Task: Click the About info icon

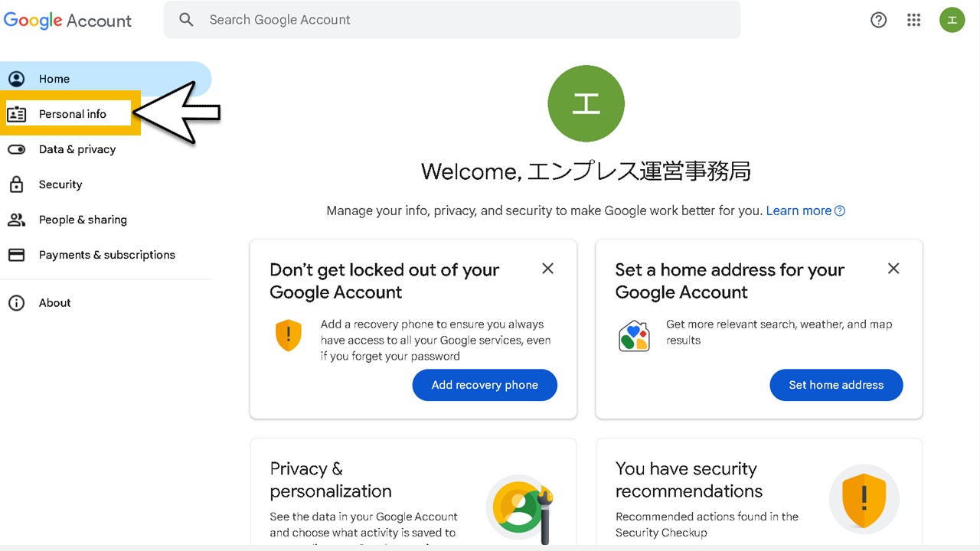Action: point(17,302)
